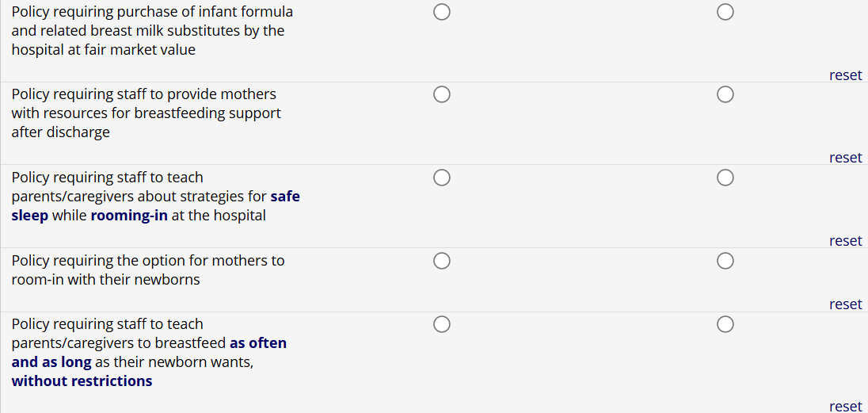Click the bold "rooming-in" term

129,216
